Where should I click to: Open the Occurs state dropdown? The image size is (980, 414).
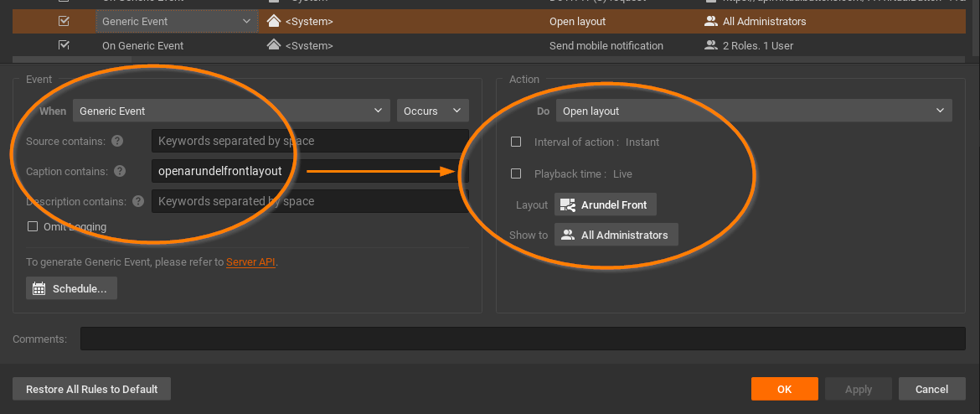pos(432,111)
